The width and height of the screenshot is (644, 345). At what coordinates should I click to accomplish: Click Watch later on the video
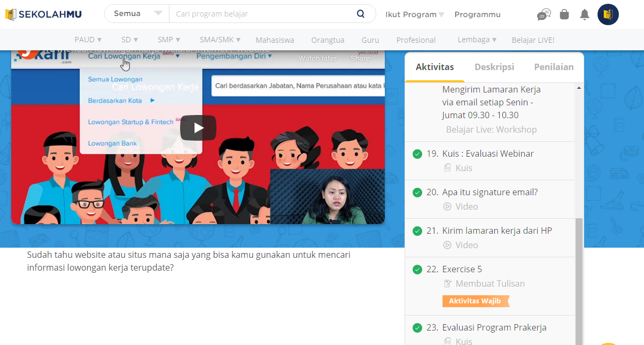[x=317, y=58]
